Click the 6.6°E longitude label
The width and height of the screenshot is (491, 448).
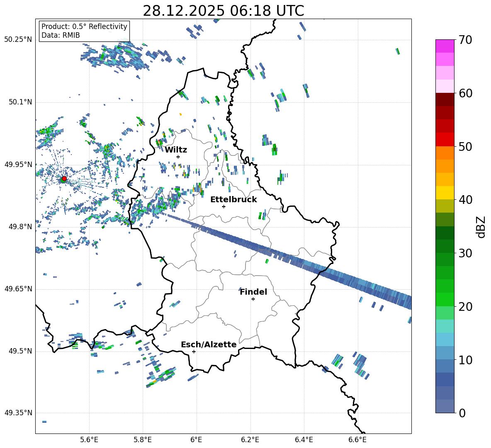(357, 440)
